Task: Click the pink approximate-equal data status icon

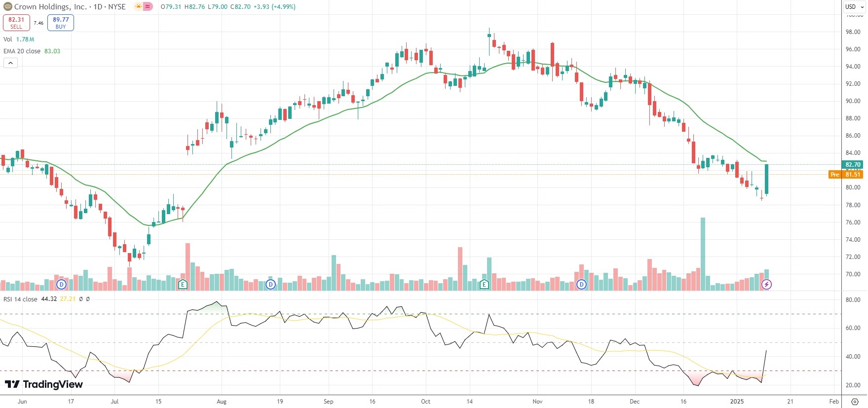Action: click(148, 7)
